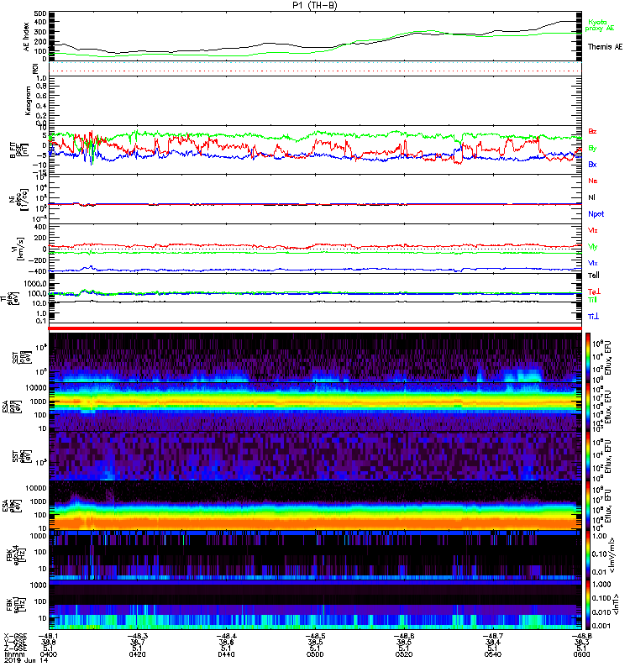Click the -400 tick on the Vi axis
The height and width of the screenshot is (672, 630).
point(38,271)
